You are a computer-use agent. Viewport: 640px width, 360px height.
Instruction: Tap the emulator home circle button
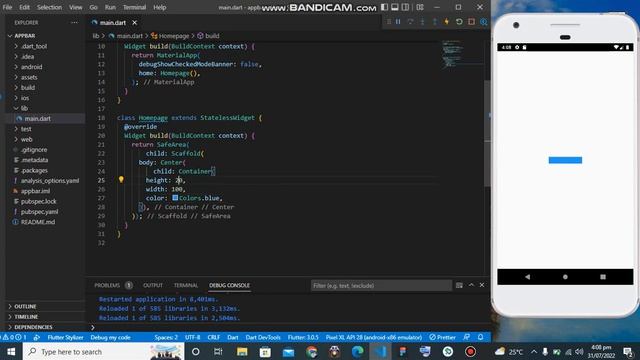pos(565,277)
